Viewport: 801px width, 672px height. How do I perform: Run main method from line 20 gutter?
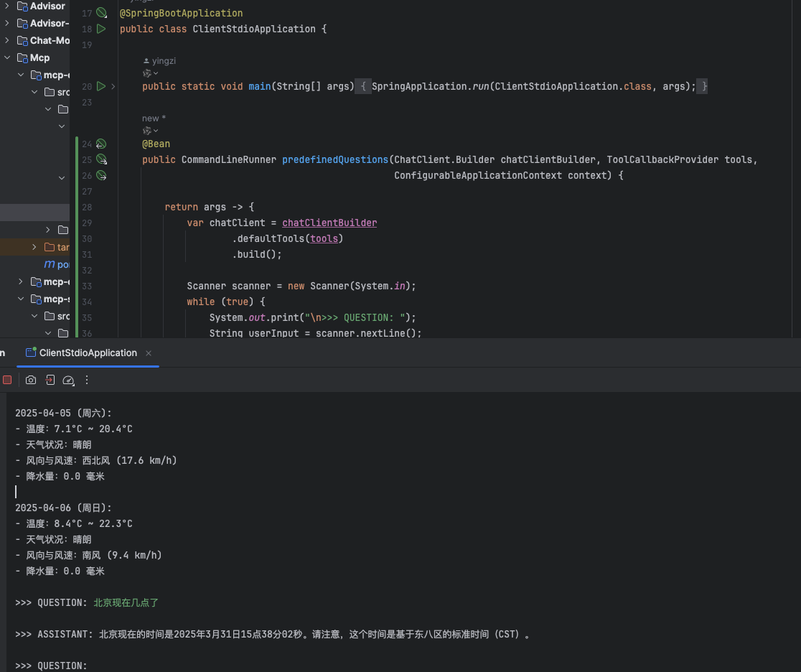pyautogui.click(x=101, y=86)
